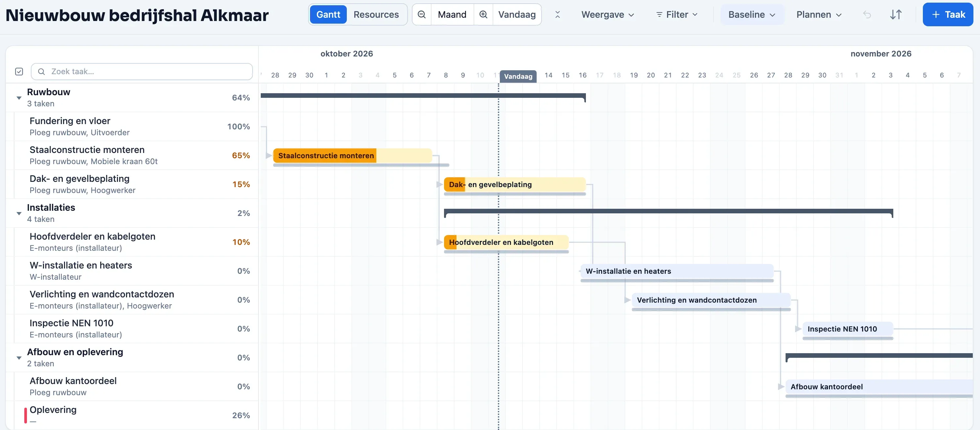This screenshot has height=430, width=980.
Task: Open the Baseline dropdown
Action: pyautogui.click(x=752, y=14)
